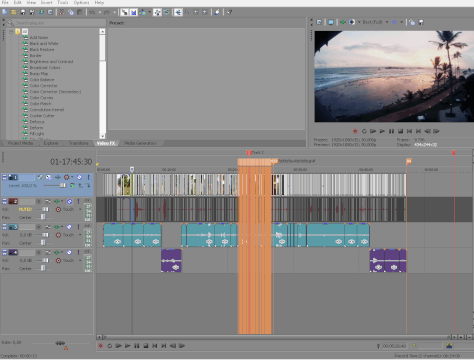
Task: Toggle Lock Envelopes to Events
Action: tap(157, 12)
